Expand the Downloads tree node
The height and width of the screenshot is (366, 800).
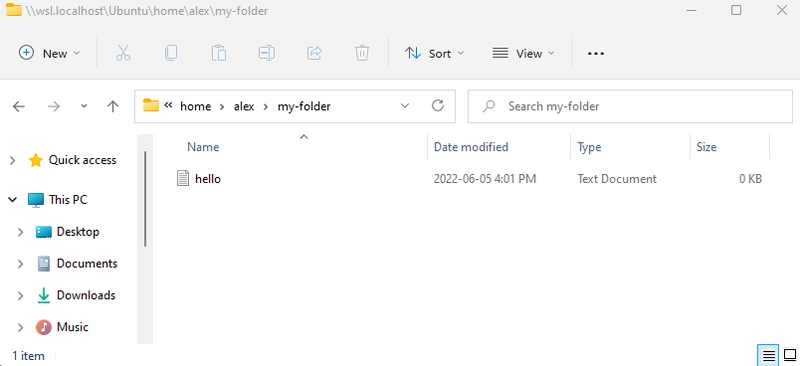[20, 296]
